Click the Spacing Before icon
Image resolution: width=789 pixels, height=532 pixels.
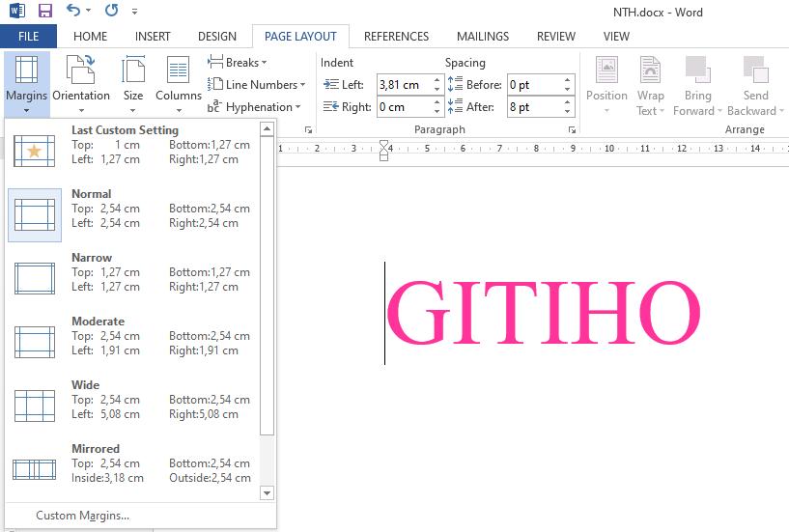456,84
